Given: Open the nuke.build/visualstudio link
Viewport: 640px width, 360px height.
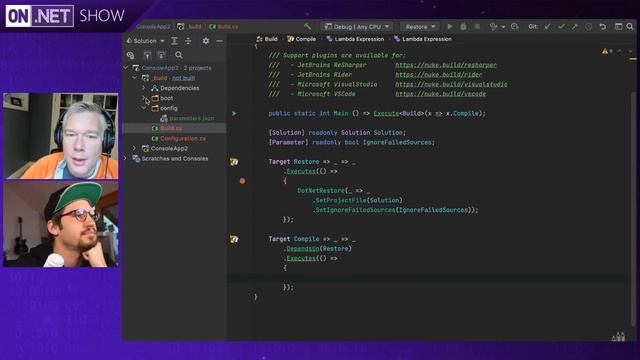Looking at the screenshot, I should click(451, 84).
